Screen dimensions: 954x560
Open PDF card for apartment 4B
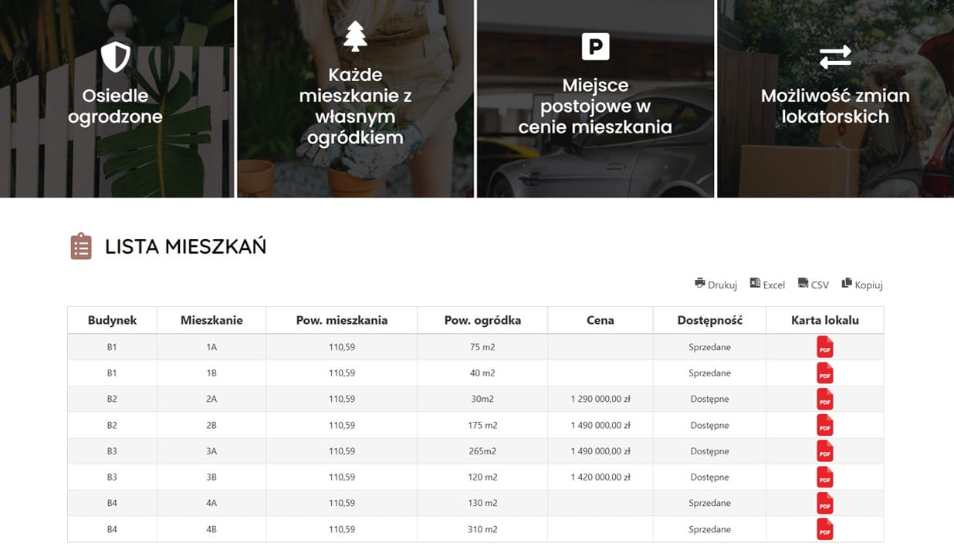pyautogui.click(x=824, y=530)
